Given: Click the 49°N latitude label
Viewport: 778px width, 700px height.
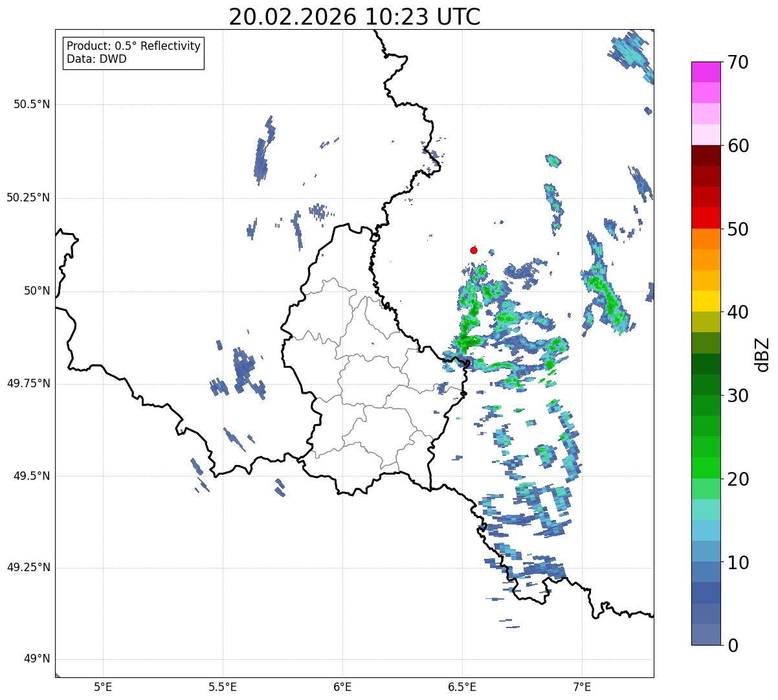Looking at the screenshot, I should pyautogui.click(x=37, y=659).
